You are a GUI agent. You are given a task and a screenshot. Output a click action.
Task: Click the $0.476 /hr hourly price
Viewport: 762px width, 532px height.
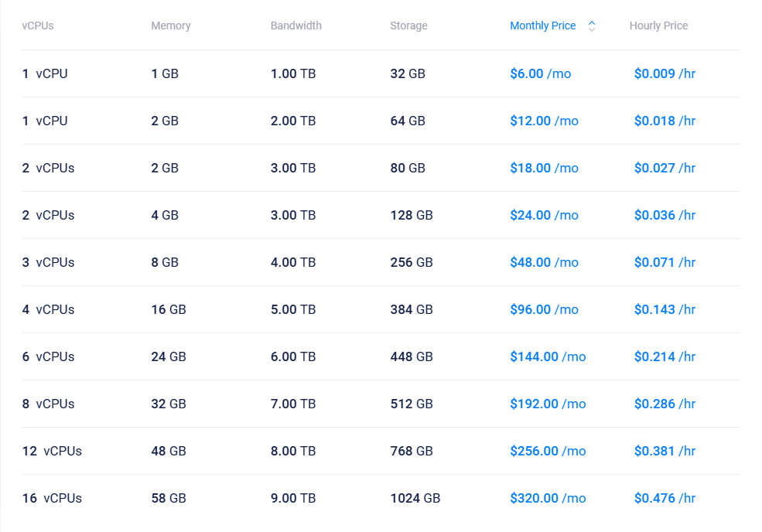[x=665, y=499]
